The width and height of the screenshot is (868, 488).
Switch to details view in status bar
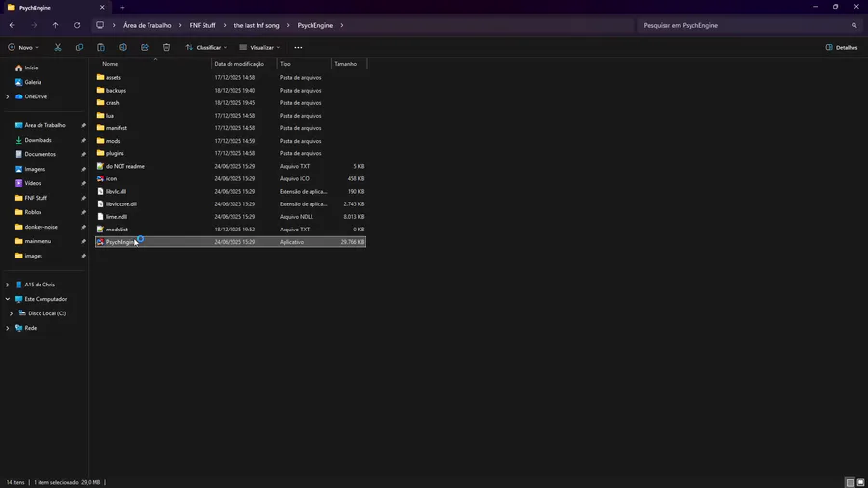pos(850,482)
